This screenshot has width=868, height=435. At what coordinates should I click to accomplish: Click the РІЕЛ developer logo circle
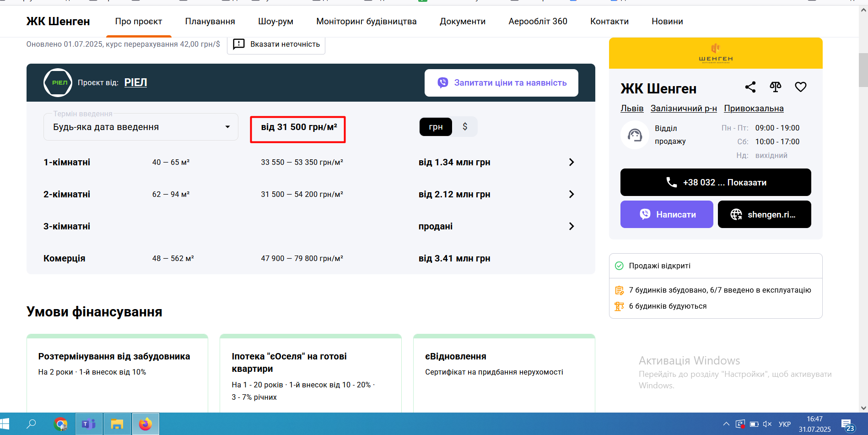(58, 83)
